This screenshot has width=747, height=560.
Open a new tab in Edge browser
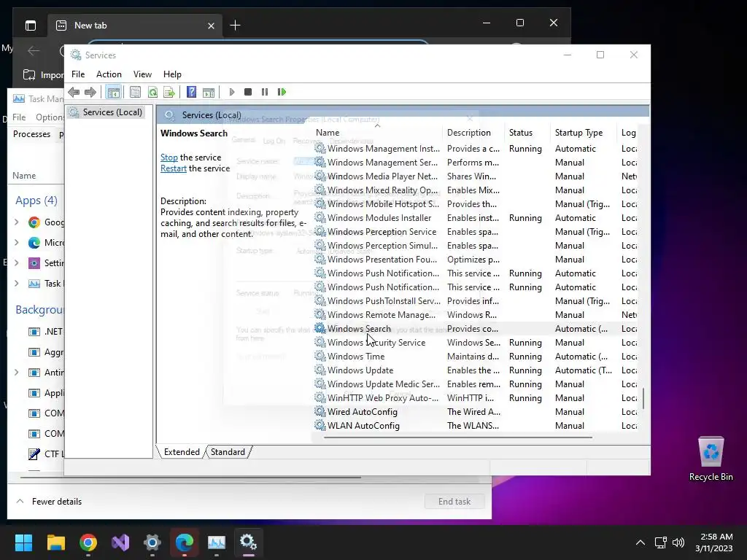[x=235, y=26]
